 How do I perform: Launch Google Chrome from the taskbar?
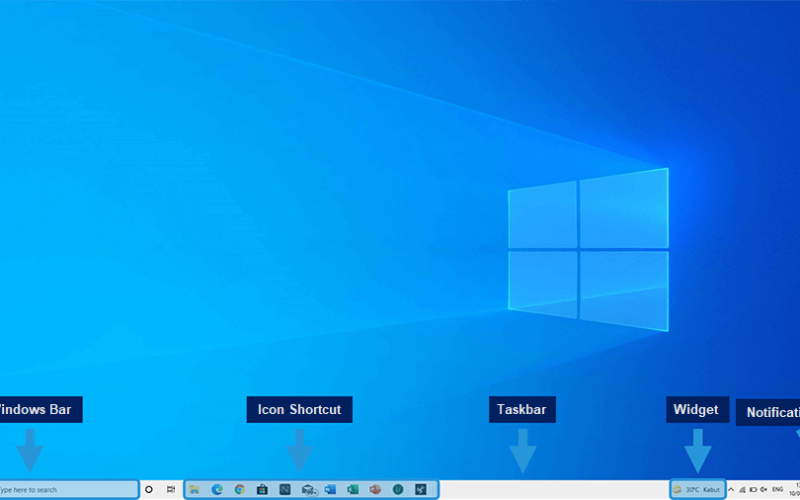click(240, 489)
